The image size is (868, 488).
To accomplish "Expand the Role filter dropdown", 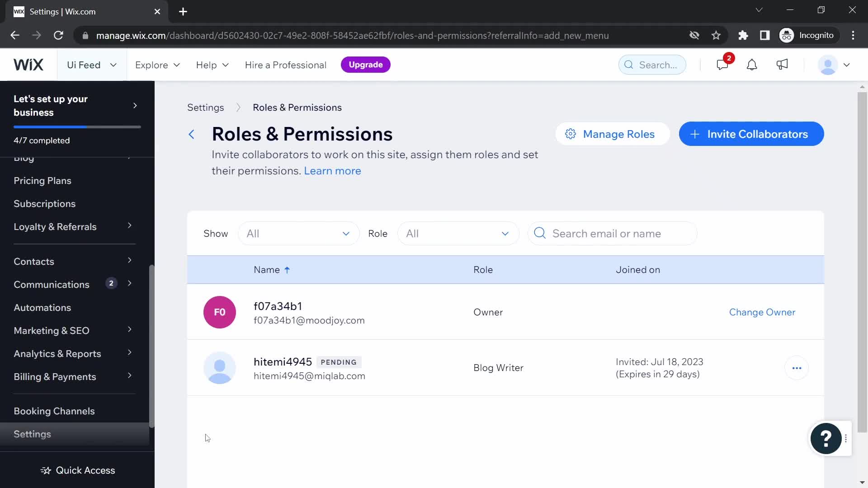I will 455,234.
